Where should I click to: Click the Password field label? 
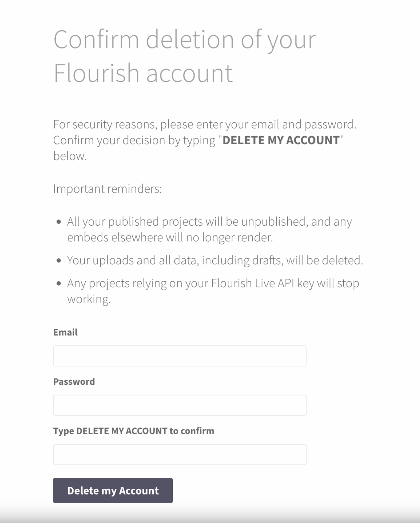coord(74,382)
